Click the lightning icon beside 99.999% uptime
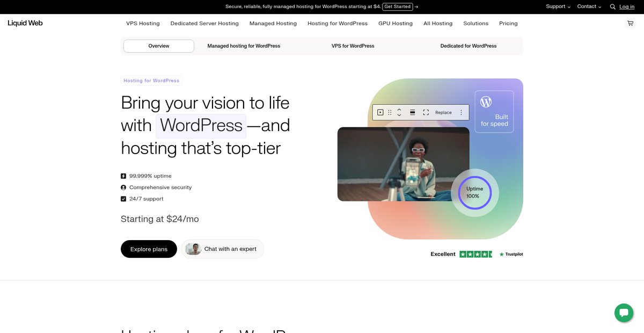Image resolution: width=644 pixels, height=333 pixels. [123, 176]
